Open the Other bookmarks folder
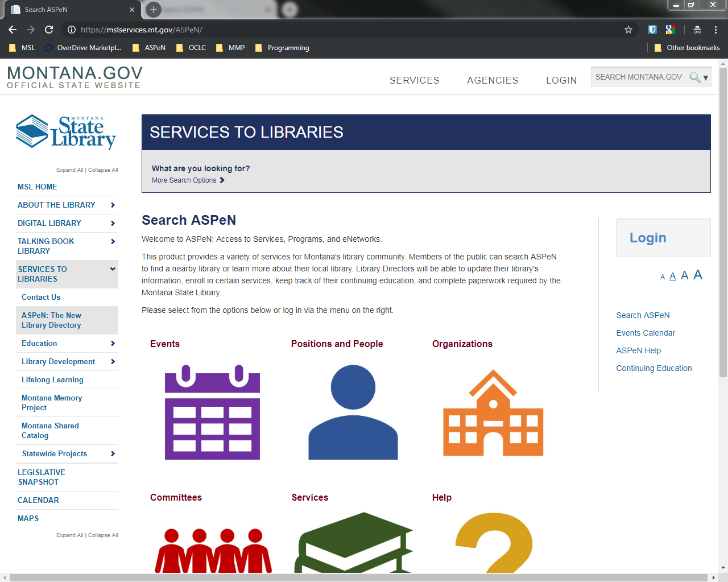The height and width of the screenshot is (582, 728). [687, 48]
